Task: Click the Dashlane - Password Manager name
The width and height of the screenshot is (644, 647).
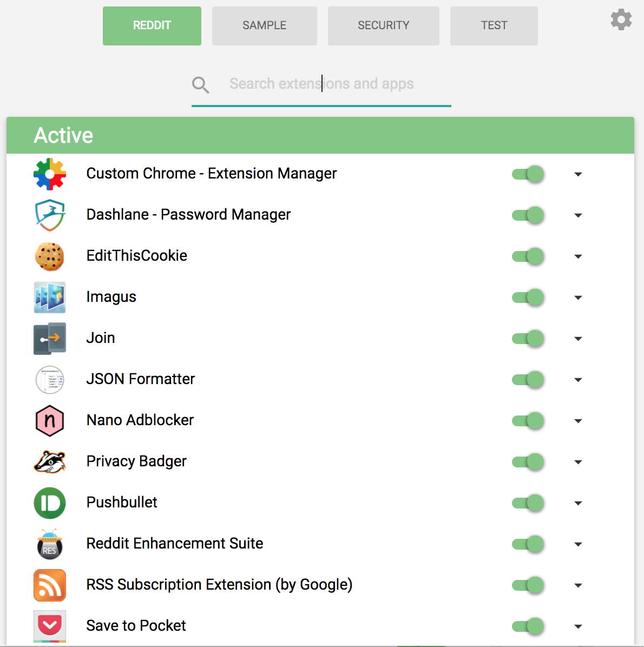Action: (188, 215)
